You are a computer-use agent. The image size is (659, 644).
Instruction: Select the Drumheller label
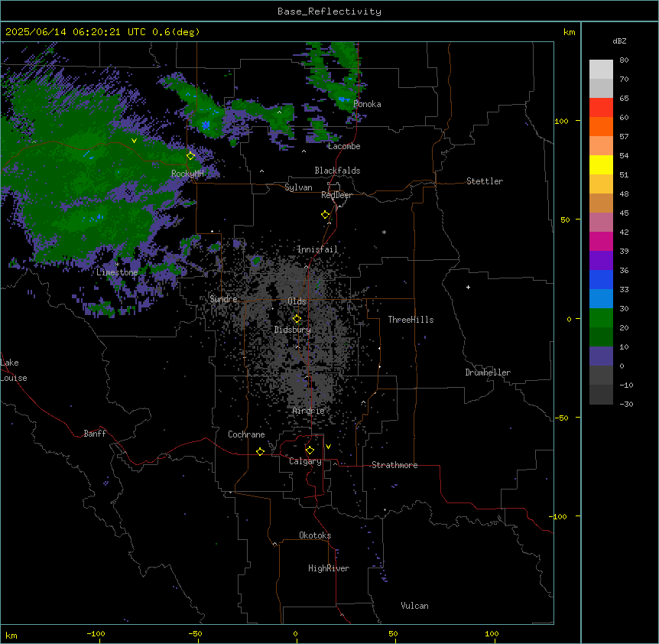(488, 372)
